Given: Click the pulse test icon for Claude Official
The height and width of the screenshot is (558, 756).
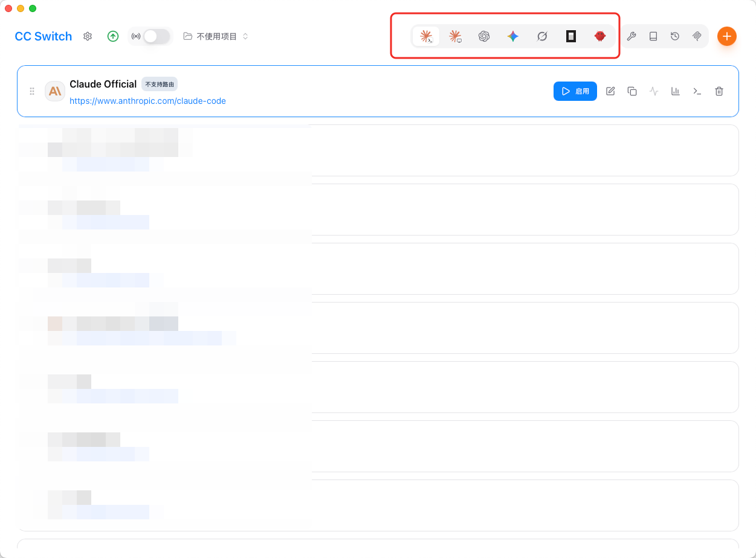Looking at the screenshot, I should pos(654,91).
